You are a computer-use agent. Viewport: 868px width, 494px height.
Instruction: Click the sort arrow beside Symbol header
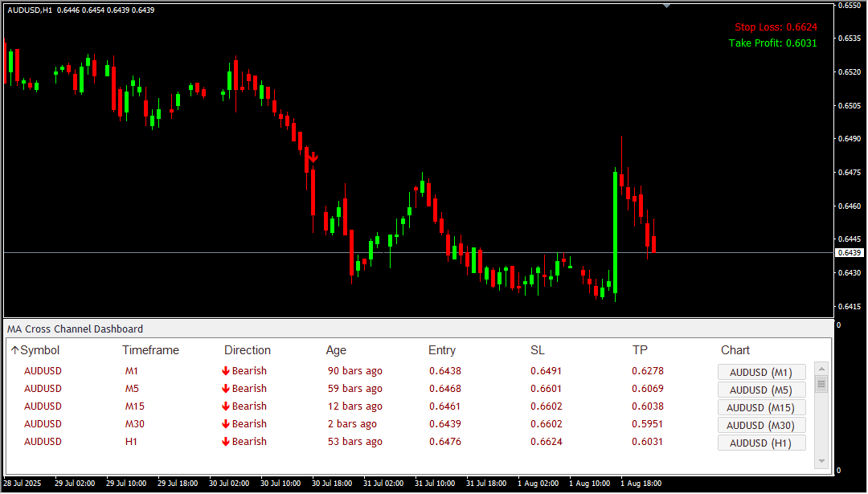pyautogui.click(x=14, y=350)
